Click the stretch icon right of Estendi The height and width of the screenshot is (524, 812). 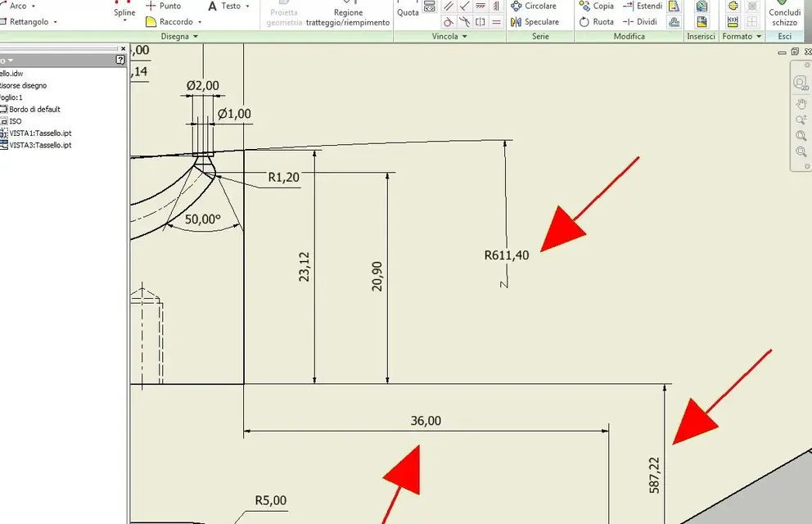674,7
